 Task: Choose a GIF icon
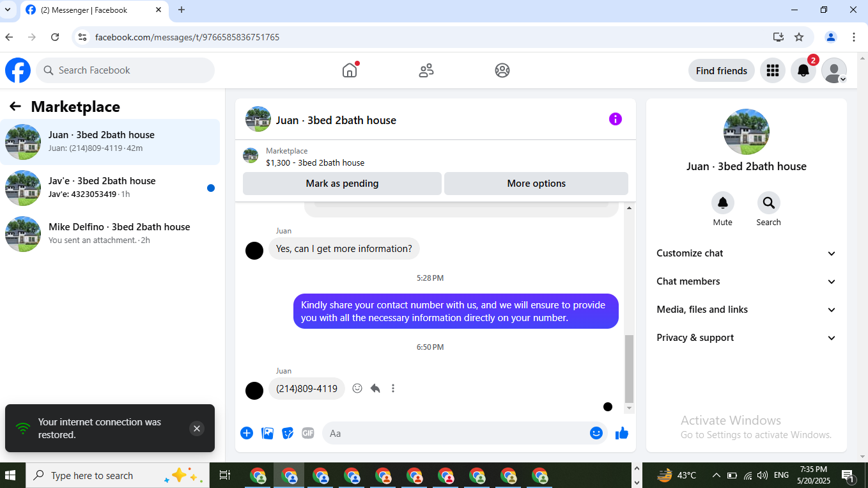click(308, 433)
